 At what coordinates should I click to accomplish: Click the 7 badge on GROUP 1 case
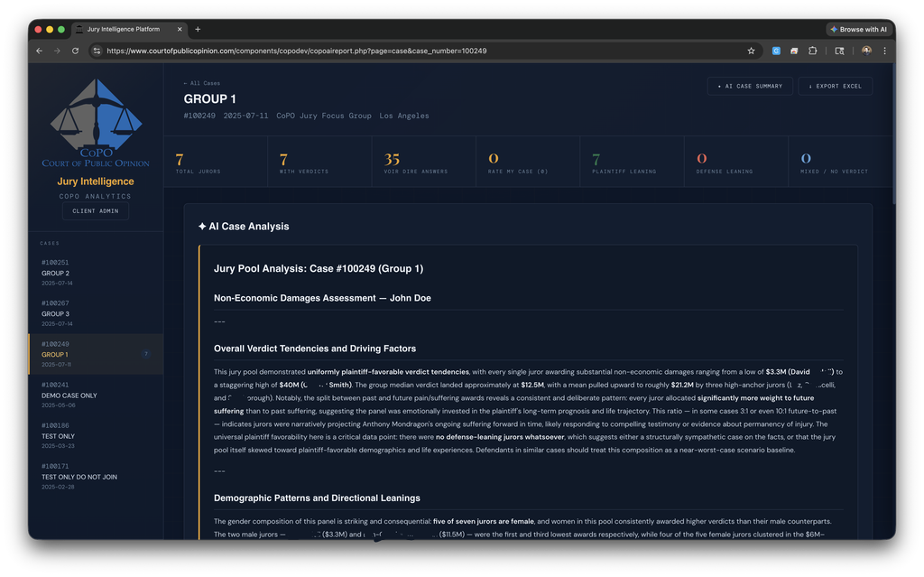tap(145, 354)
